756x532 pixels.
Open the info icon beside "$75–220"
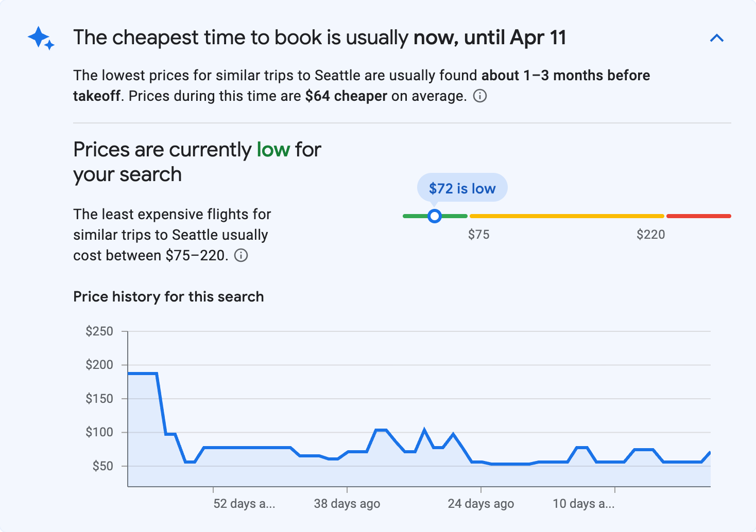pos(242,255)
